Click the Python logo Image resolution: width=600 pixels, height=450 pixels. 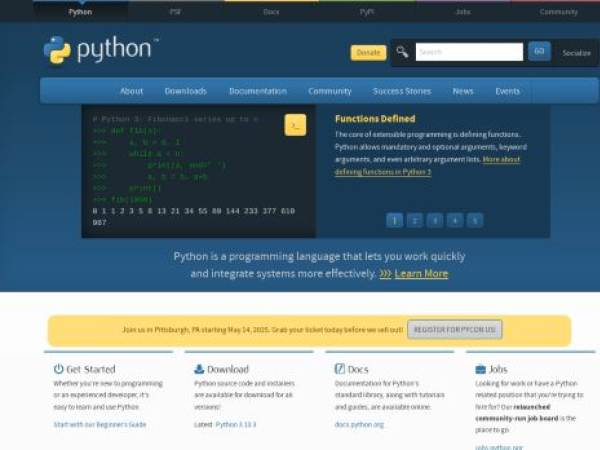coord(101,49)
